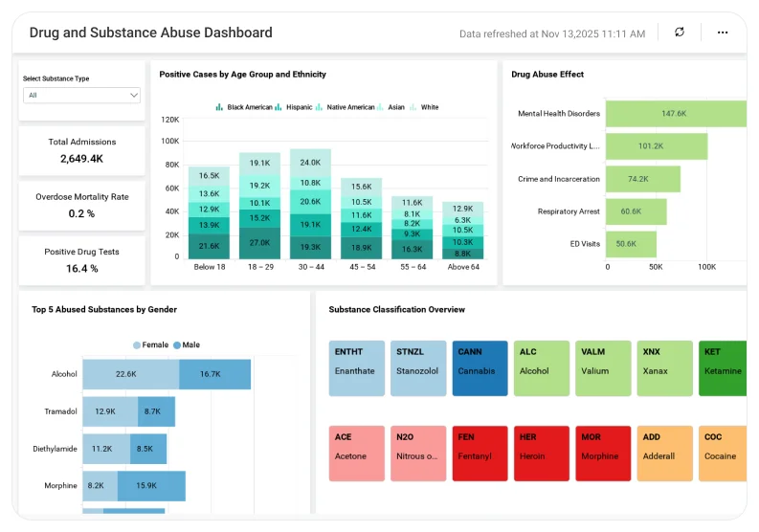Click the Drug and Substance Abuse Dashboard title
The height and width of the screenshot is (532, 759).
click(151, 33)
